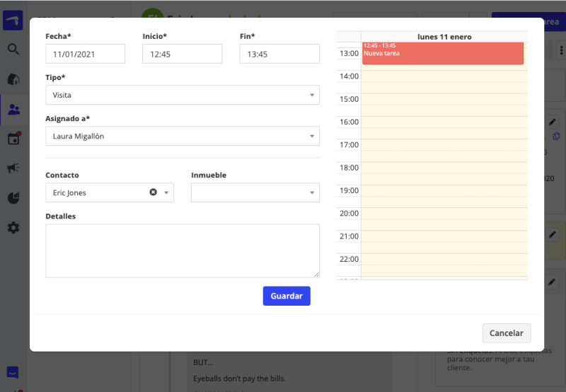Open the search icon in the sidebar
566x392 pixels.
click(13, 49)
